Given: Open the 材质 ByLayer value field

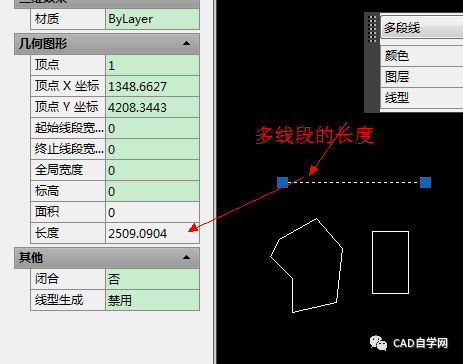Looking at the screenshot, I should 153,19.
